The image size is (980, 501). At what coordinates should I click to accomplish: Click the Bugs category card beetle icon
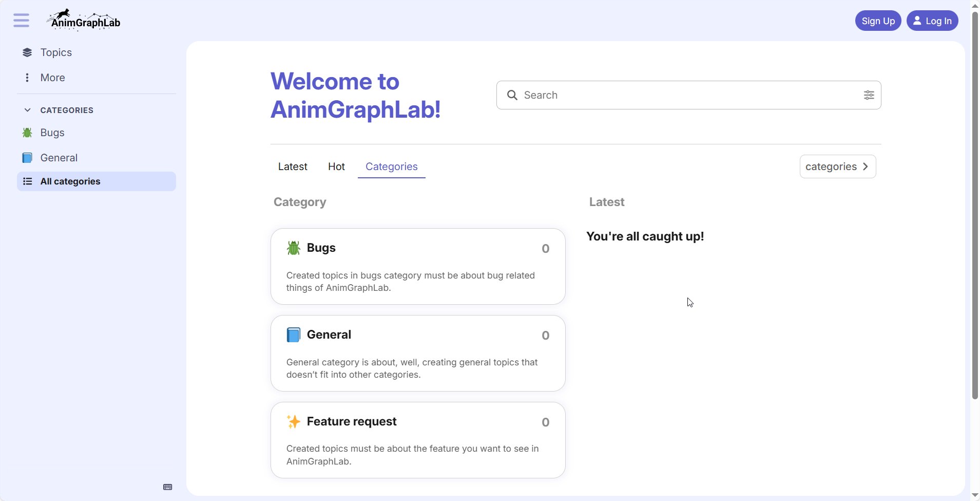[293, 248]
